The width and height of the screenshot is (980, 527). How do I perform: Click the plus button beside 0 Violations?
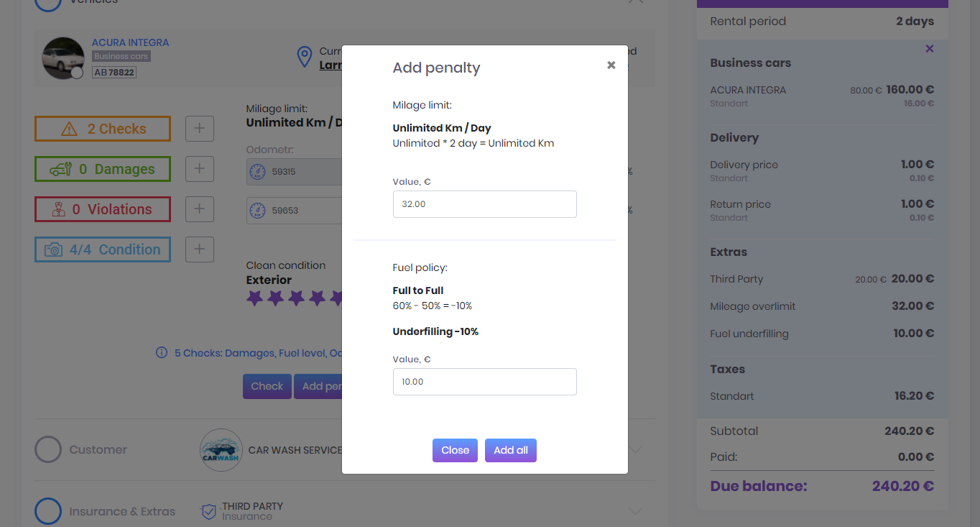click(200, 209)
